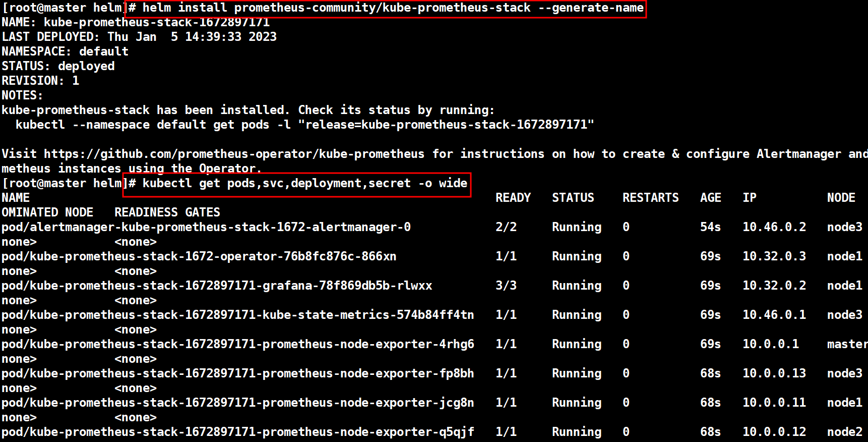Click the 'NAMESPACE: default' line

point(65,51)
